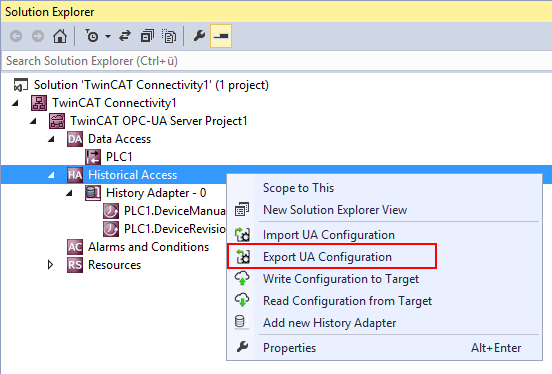Collapse the History Adapter - 0 node

pyautogui.click(x=69, y=193)
